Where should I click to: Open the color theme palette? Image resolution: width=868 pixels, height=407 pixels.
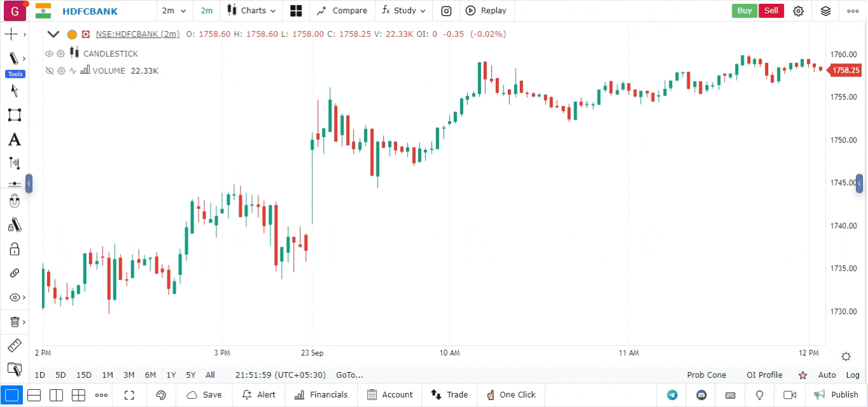[161, 395]
